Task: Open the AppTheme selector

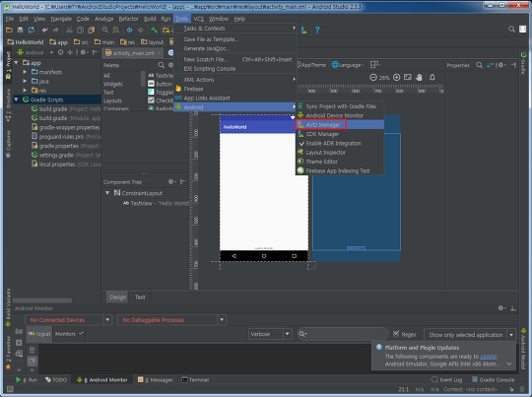Action: pos(311,65)
